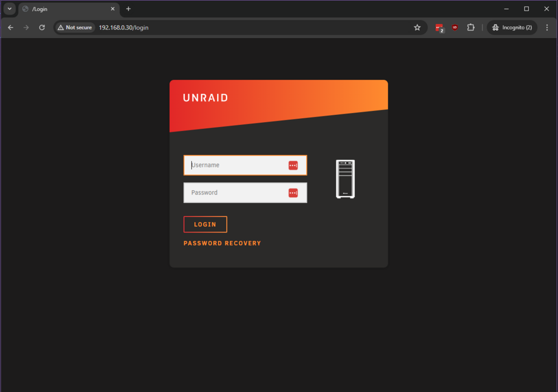The image size is (558, 392).
Task: Open a new tab with the plus button
Action: coord(128,9)
